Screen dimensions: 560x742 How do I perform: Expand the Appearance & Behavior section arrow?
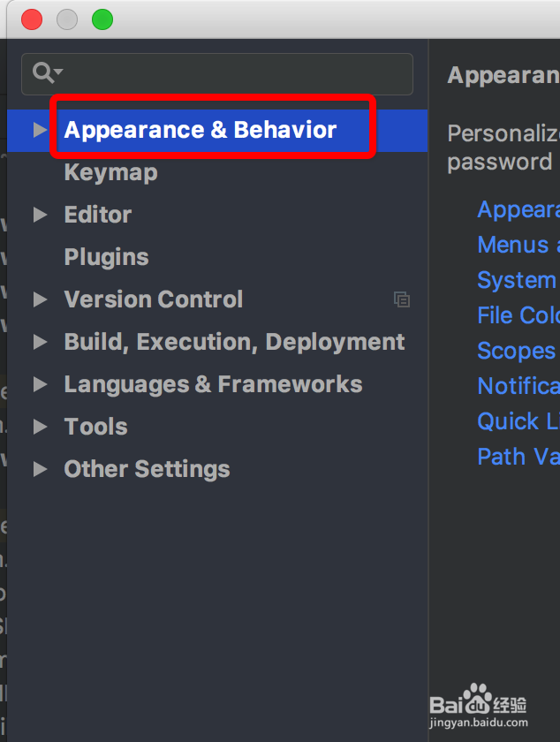tap(41, 130)
